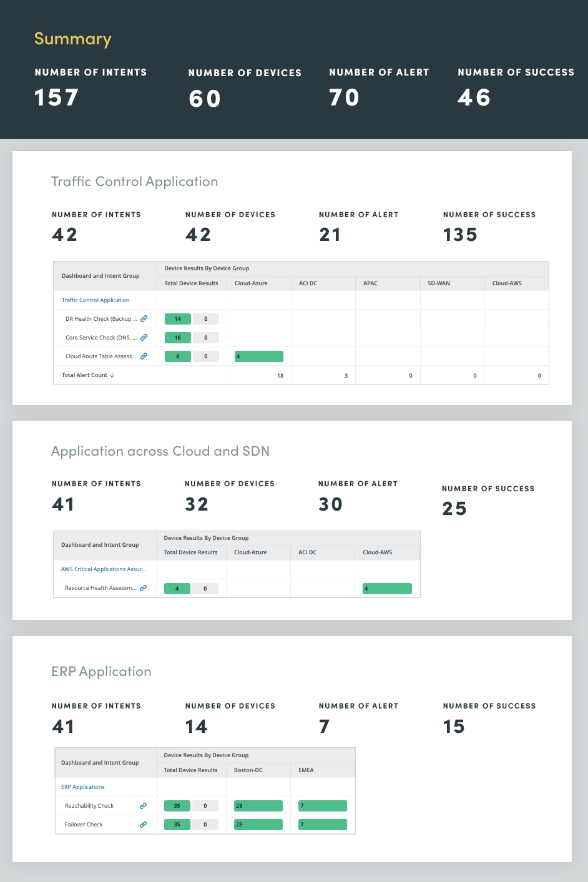Select SD-WAN column header in Traffic Control table
The width and height of the screenshot is (588, 882).
(x=439, y=283)
